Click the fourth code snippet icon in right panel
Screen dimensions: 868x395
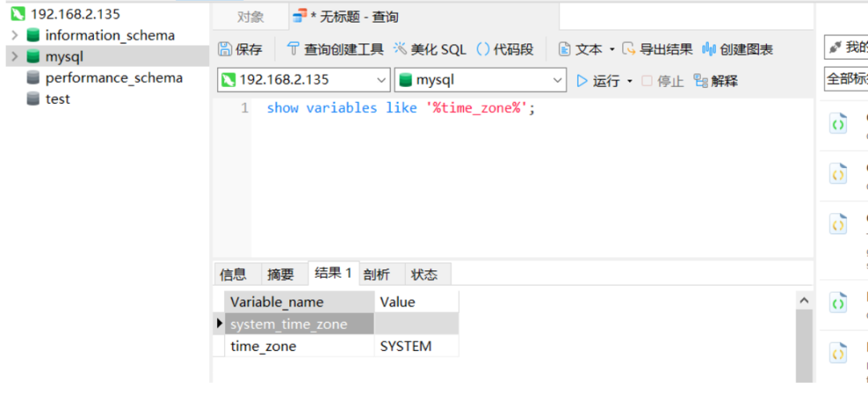(838, 303)
